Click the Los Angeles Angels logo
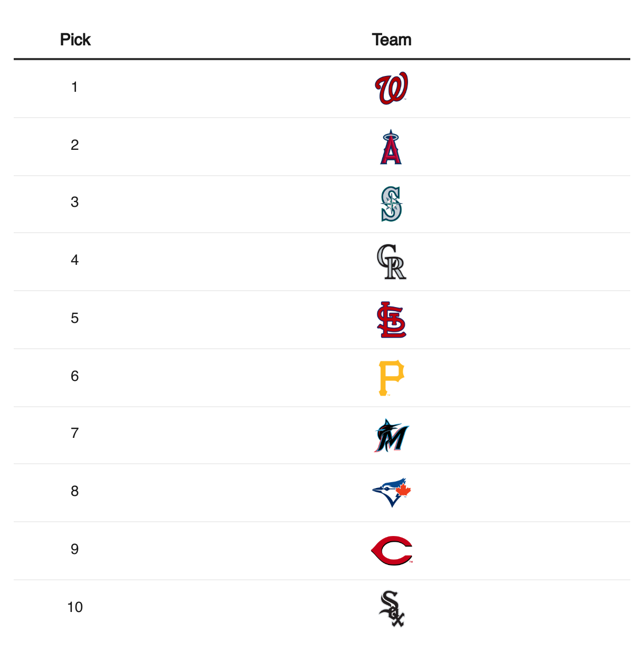 point(391,147)
